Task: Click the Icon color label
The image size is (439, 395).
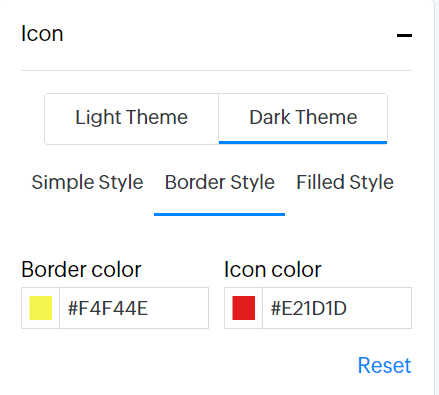Action: (x=273, y=269)
